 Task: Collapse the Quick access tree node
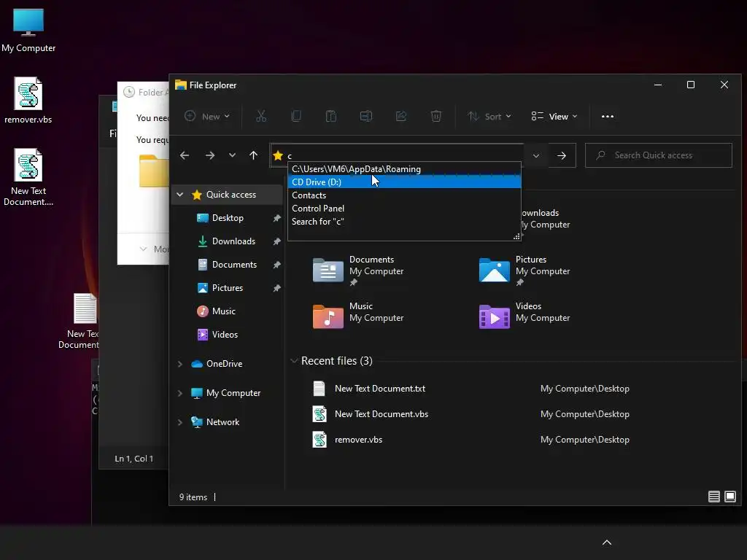click(180, 194)
